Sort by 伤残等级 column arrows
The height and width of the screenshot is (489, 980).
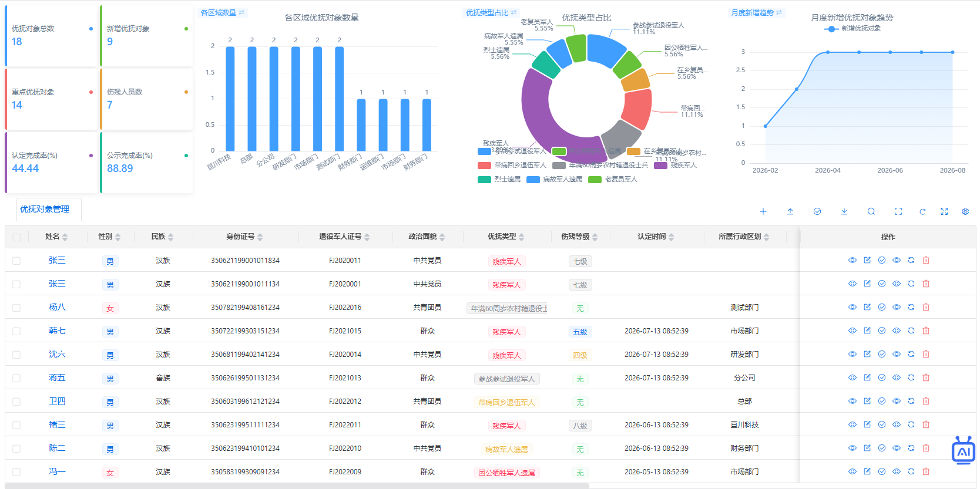pos(595,237)
